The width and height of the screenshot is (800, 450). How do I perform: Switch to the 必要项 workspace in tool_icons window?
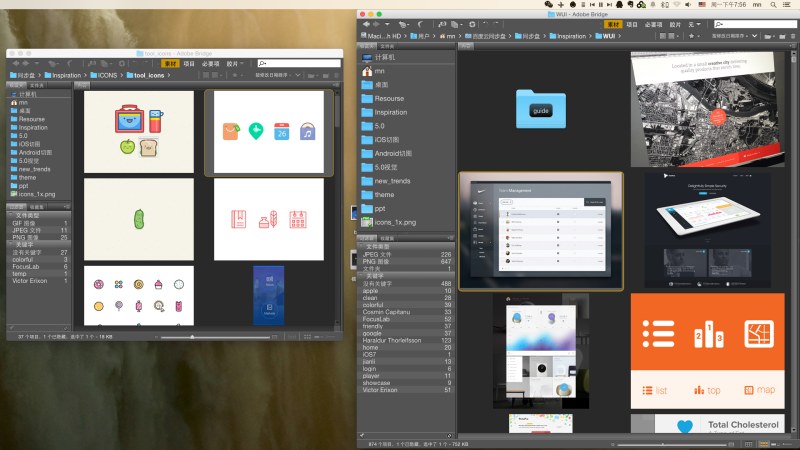(210, 63)
